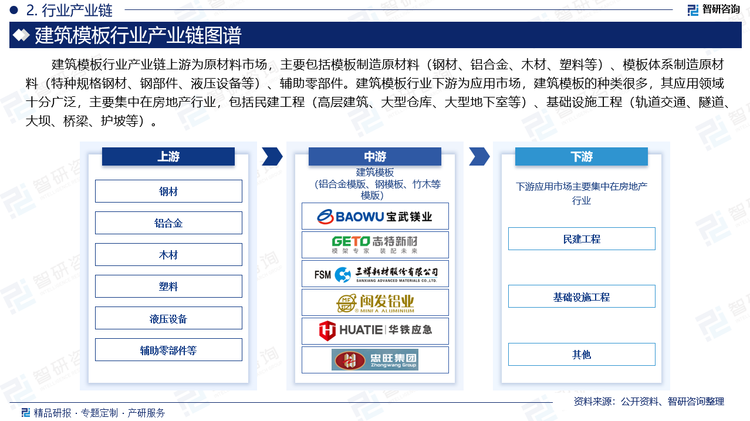The height and width of the screenshot is (421, 750).
Task: Select the 下游 header
Action: click(581, 156)
